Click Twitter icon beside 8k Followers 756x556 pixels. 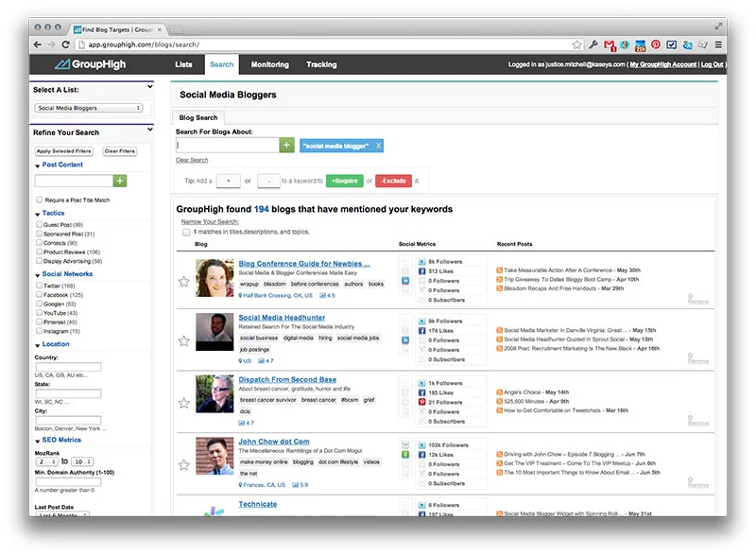click(x=421, y=262)
